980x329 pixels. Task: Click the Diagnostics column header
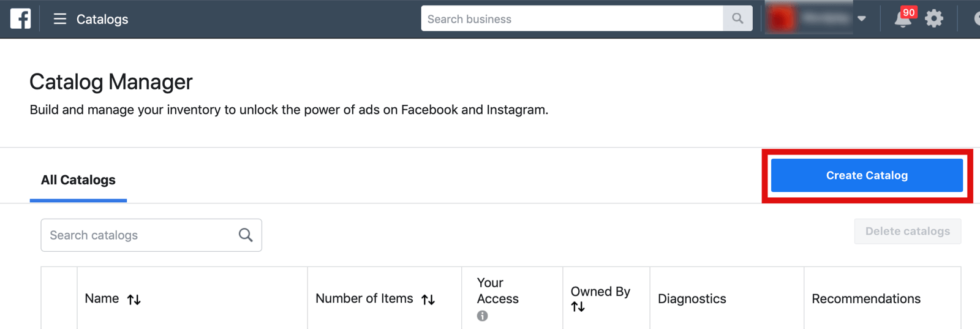tap(692, 298)
